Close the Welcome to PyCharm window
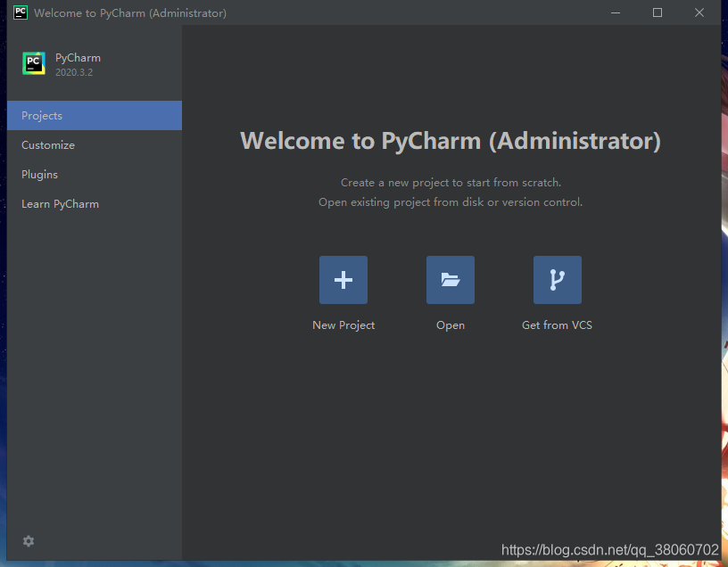 click(x=699, y=12)
